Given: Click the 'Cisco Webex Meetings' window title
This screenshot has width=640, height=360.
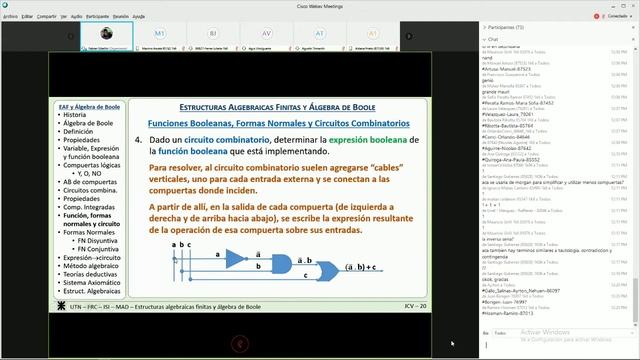Looking at the screenshot, I should pos(320,6).
